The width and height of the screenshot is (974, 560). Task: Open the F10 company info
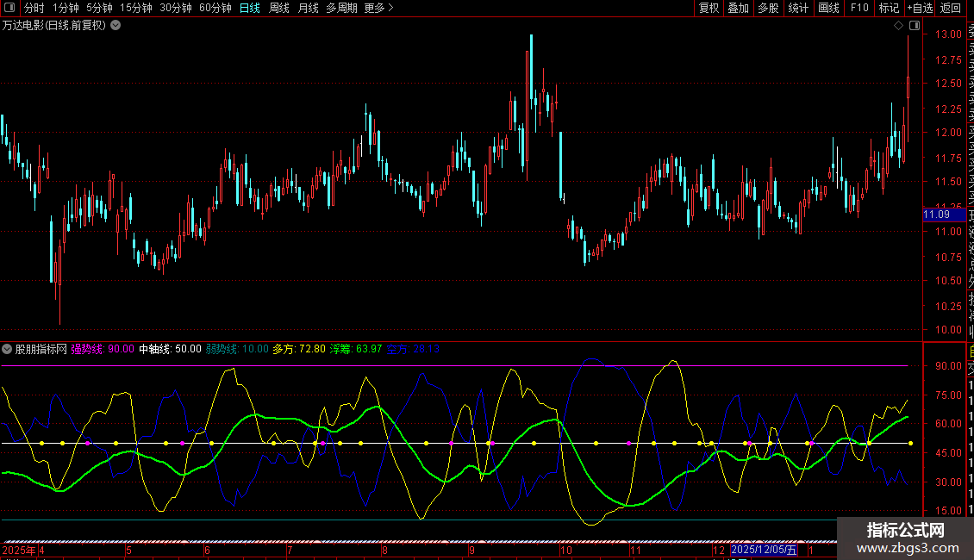point(858,8)
